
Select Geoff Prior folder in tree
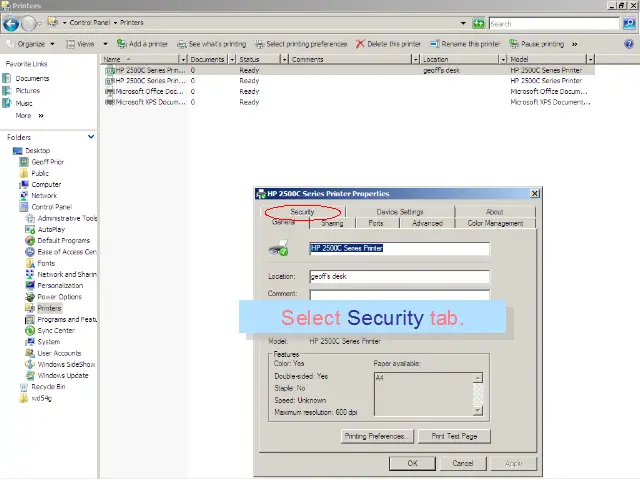47,162
